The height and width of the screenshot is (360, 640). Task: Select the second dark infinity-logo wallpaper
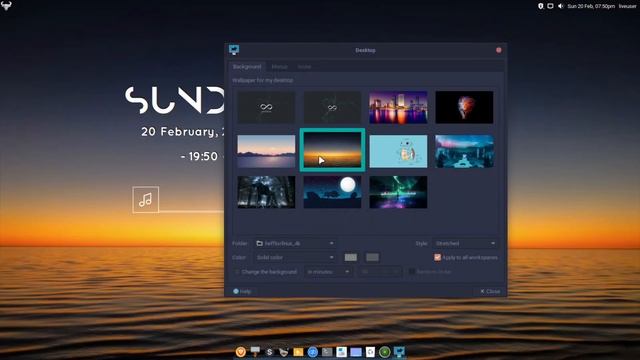[x=332, y=107]
